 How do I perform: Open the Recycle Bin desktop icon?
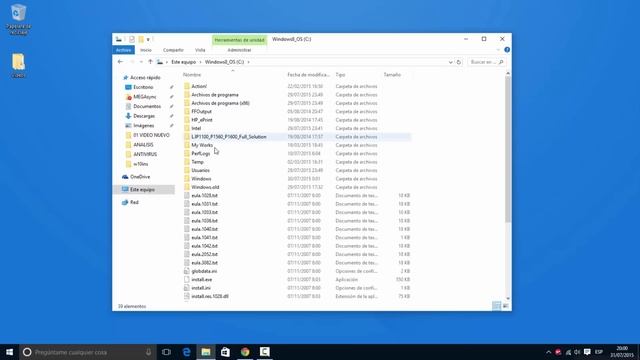[18, 19]
